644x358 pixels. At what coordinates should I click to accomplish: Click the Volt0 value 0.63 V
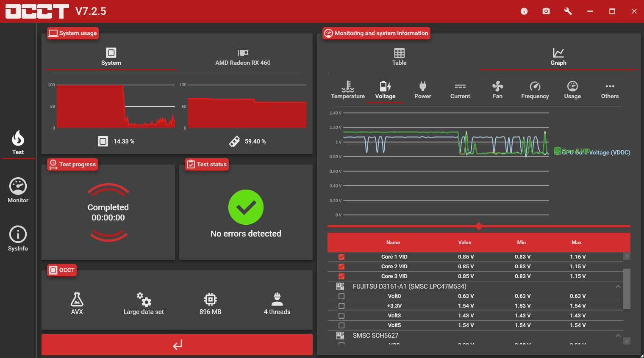point(466,296)
